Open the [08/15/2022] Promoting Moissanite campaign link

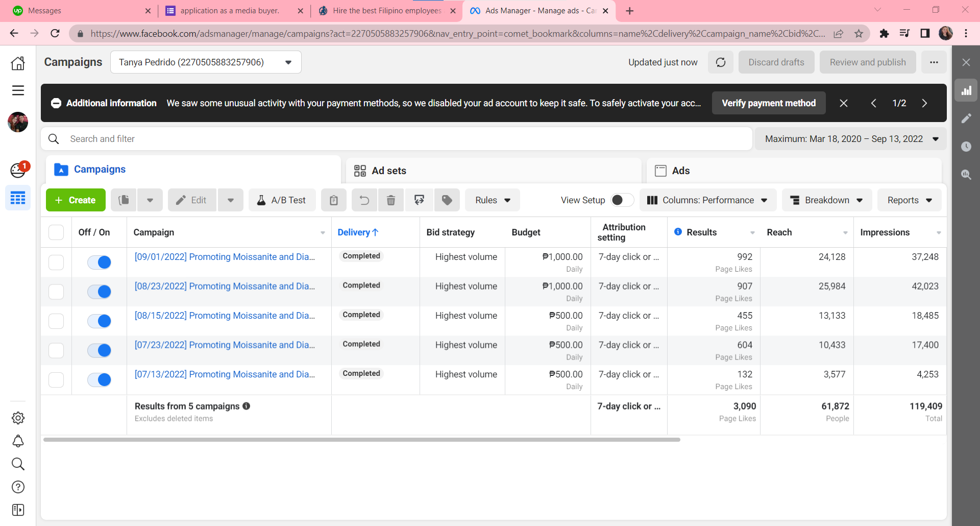coord(225,316)
